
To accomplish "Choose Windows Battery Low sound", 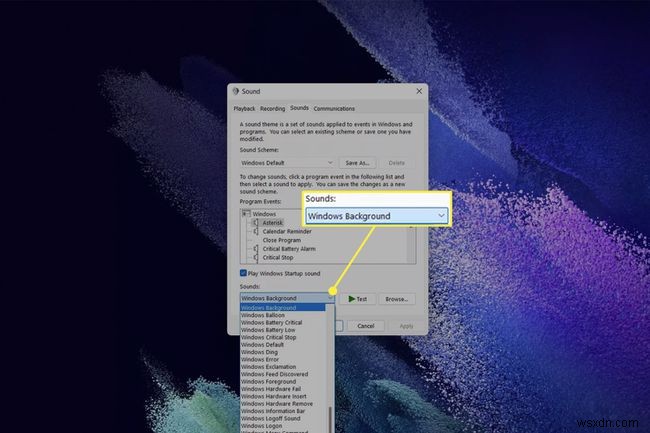I will click(x=283, y=330).
